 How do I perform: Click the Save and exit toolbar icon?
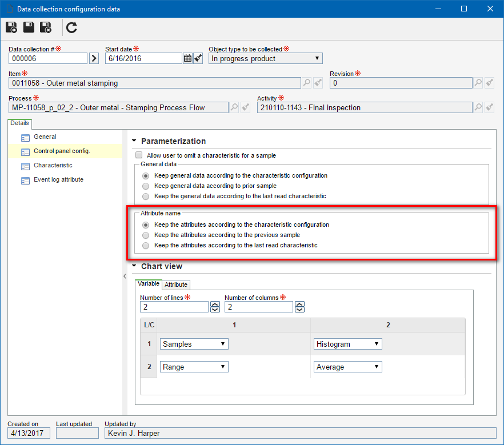tap(46, 27)
